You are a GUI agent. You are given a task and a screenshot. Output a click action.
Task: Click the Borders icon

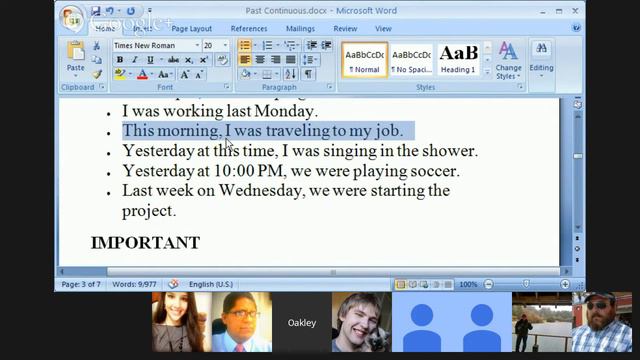[x=267, y=74]
